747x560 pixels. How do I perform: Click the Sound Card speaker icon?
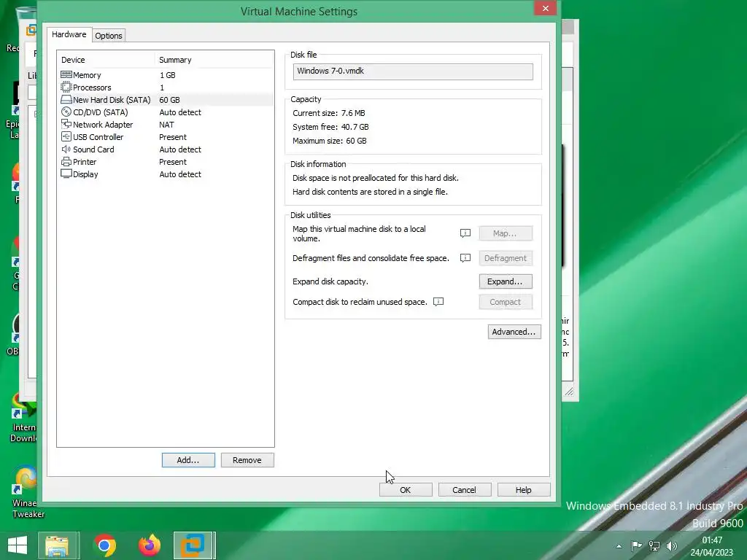66,149
